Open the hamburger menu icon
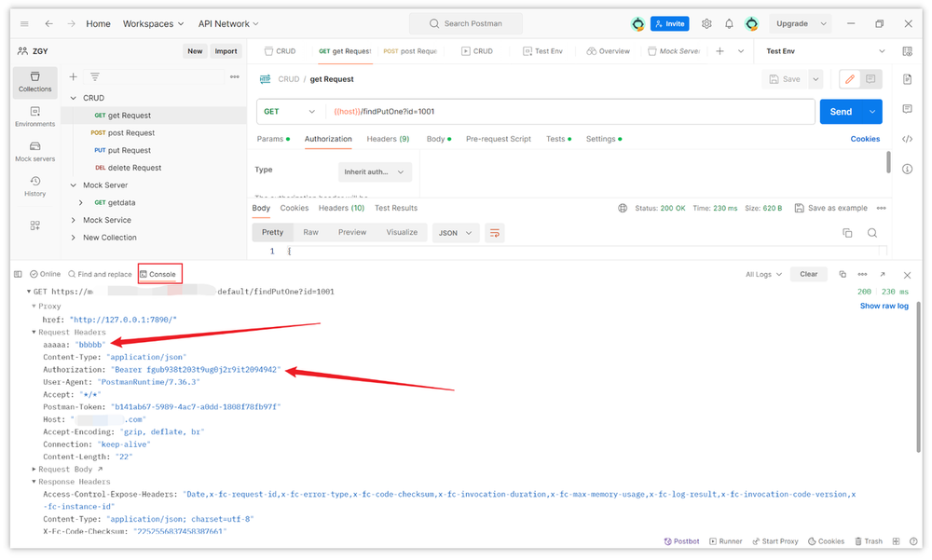Viewport: 932px width, 560px height. click(24, 24)
